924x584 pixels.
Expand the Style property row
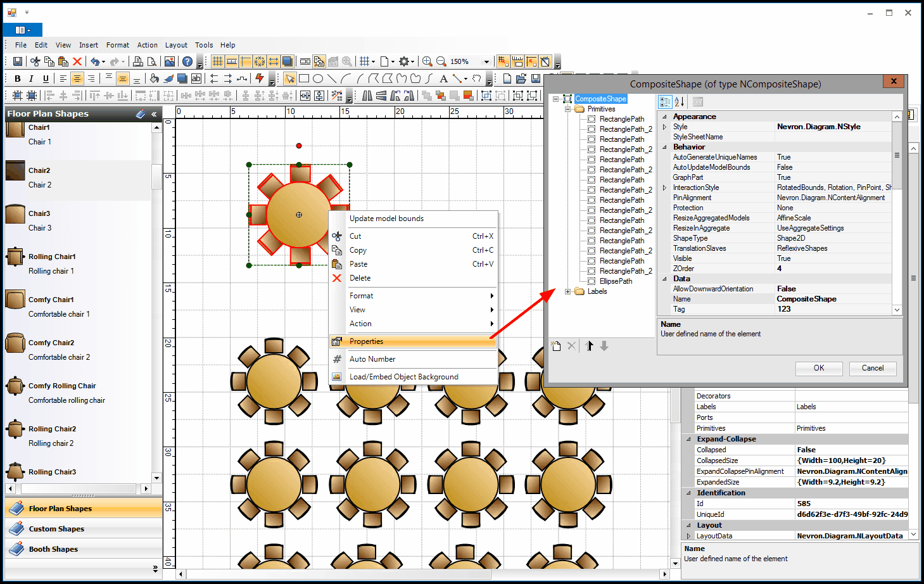pyautogui.click(x=664, y=127)
